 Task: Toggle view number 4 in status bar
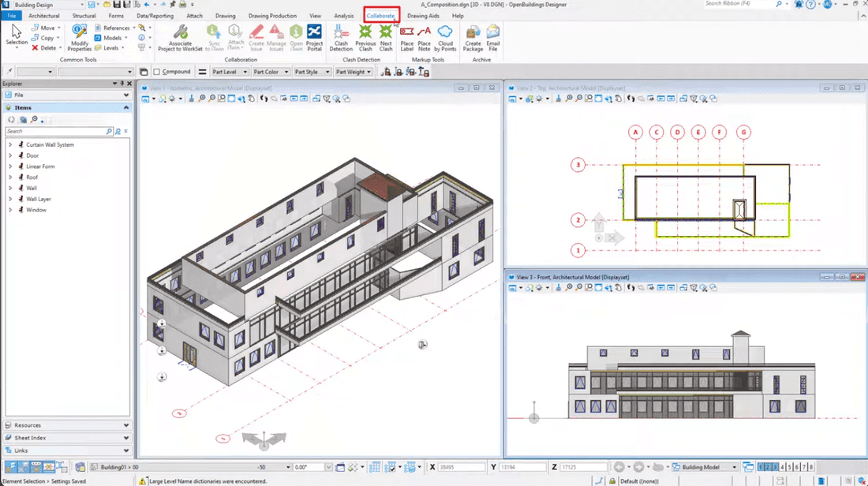pos(782,467)
